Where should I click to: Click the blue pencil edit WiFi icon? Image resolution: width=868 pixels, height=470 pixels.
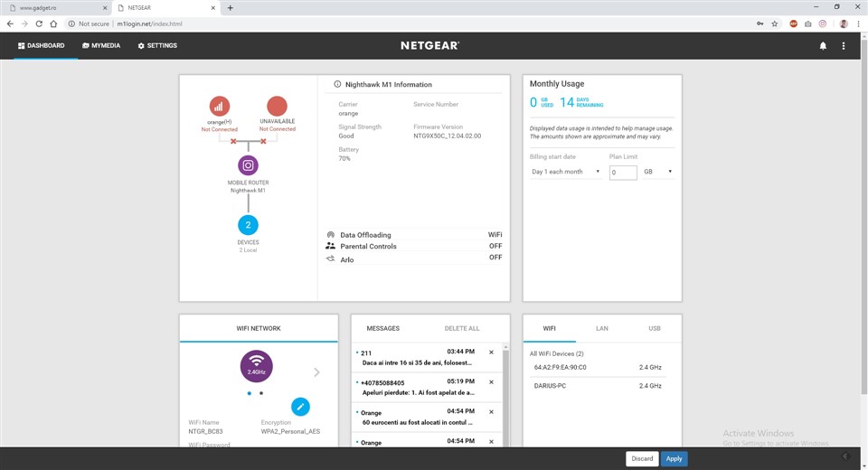tap(300, 407)
